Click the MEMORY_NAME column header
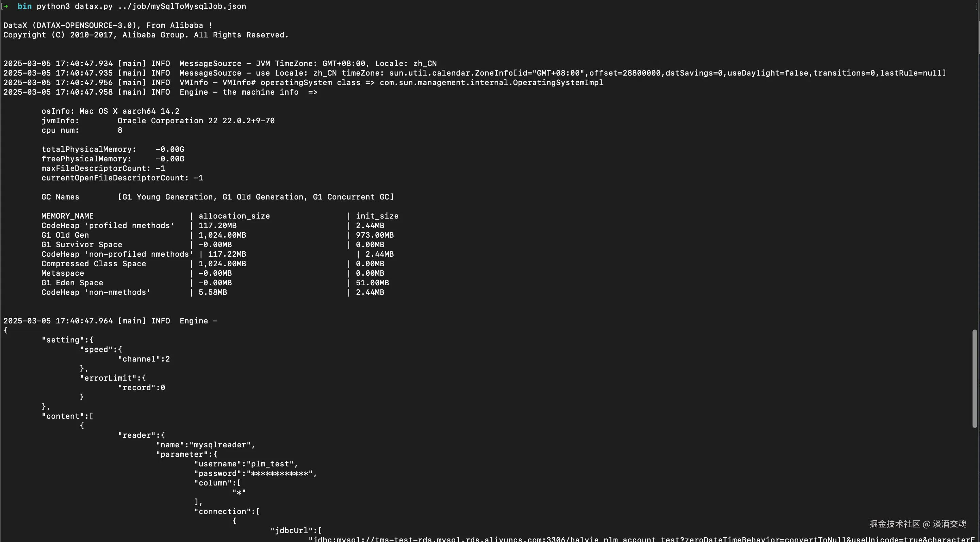980x542 pixels. (x=67, y=216)
